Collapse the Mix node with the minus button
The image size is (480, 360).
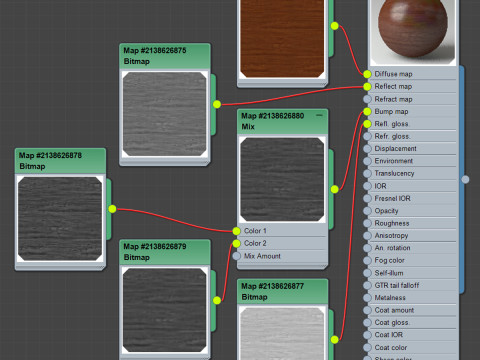point(319,116)
